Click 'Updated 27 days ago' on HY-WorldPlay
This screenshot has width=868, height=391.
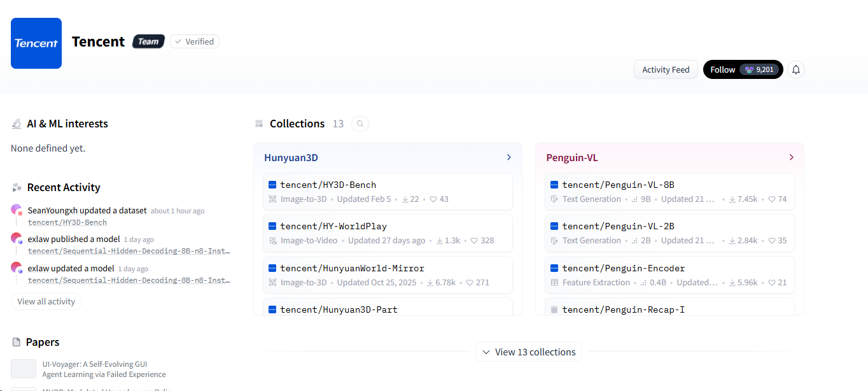387,241
